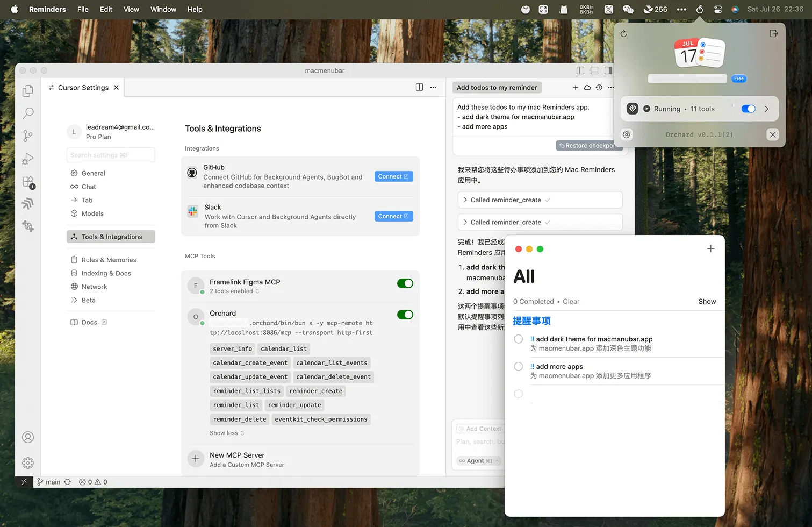The image size is (812, 527).
Task: Toggle off the Orchard MCP server
Action: tap(405, 315)
